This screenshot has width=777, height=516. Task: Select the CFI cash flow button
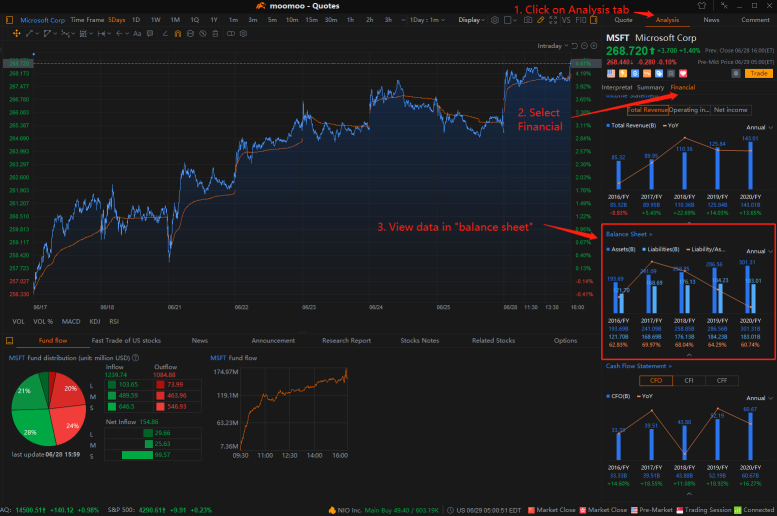coord(689,381)
